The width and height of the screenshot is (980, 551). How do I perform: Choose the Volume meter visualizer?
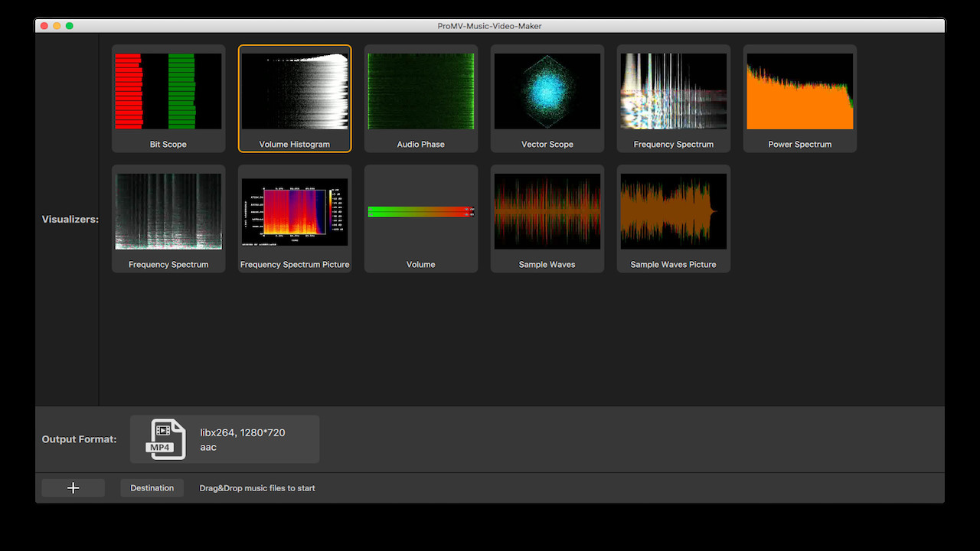tap(421, 218)
